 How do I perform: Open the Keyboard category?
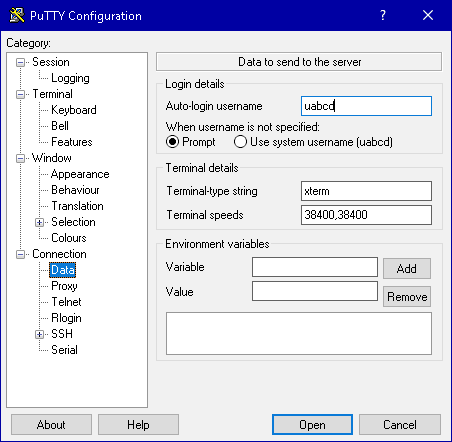(74, 110)
